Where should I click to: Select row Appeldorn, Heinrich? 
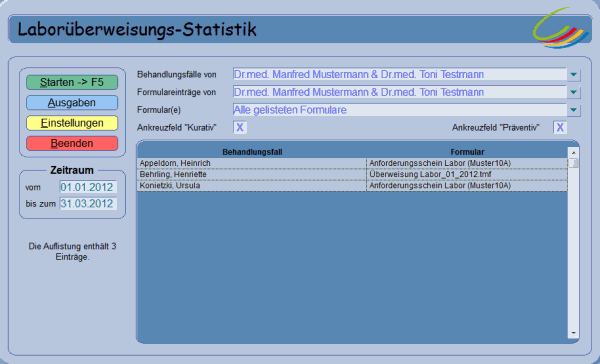pyautogui.click(x=352, y=163)
